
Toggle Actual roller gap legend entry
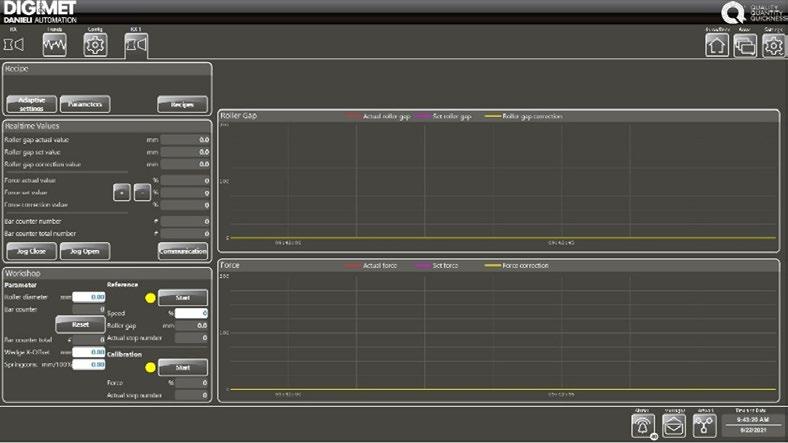tap(377, 116)
